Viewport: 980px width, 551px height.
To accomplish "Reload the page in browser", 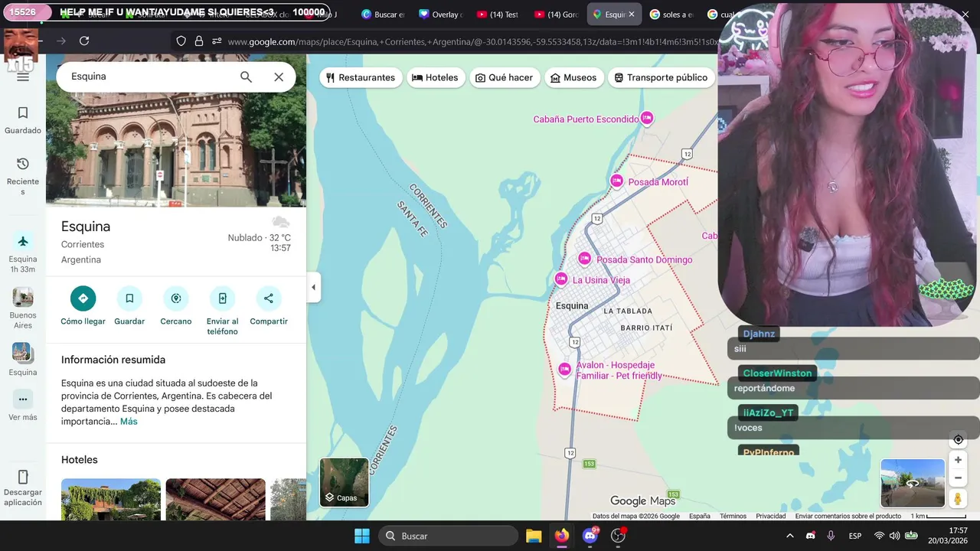I will 84,41.
